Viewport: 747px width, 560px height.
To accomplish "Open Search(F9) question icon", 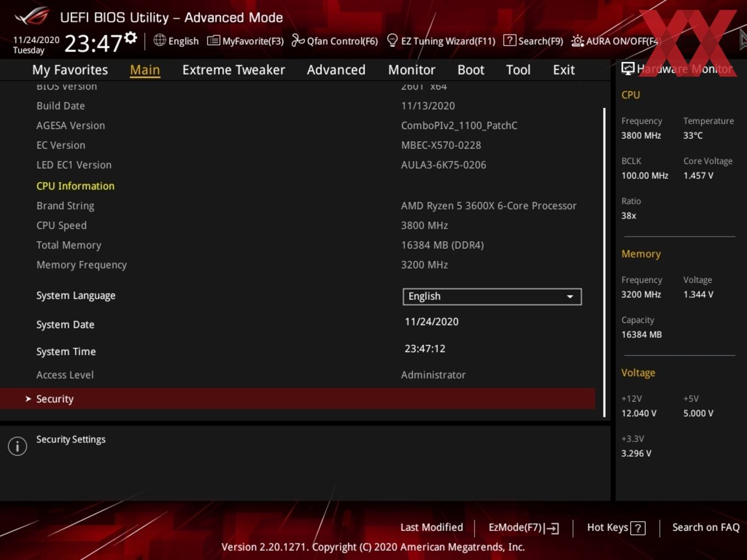I will (509, 40).
